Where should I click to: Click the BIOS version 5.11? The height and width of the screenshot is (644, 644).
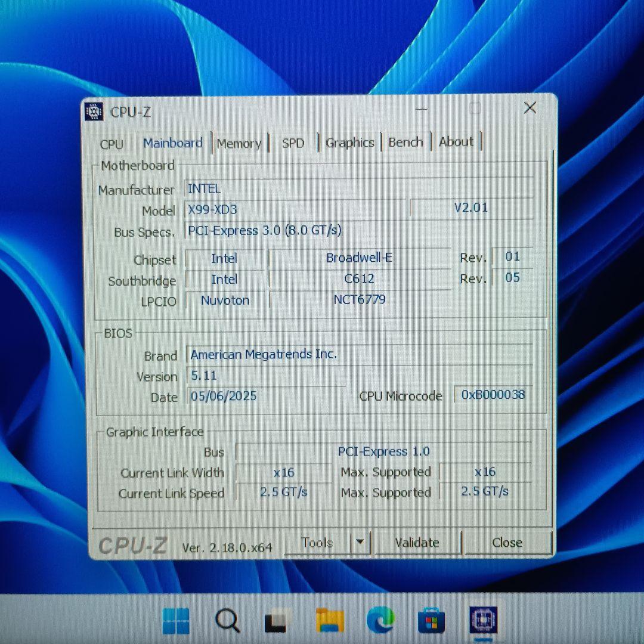tap(360, 375)
